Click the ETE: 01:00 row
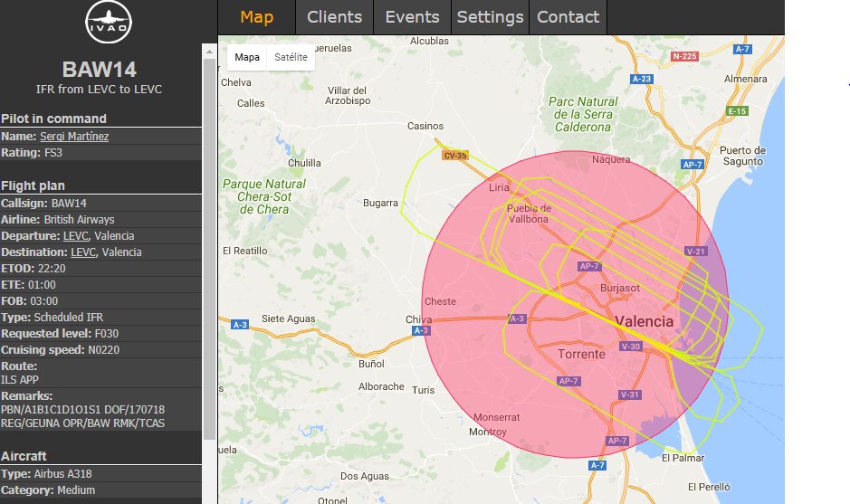The width and height of the screenshot is (850, 504). coord(100,284)
